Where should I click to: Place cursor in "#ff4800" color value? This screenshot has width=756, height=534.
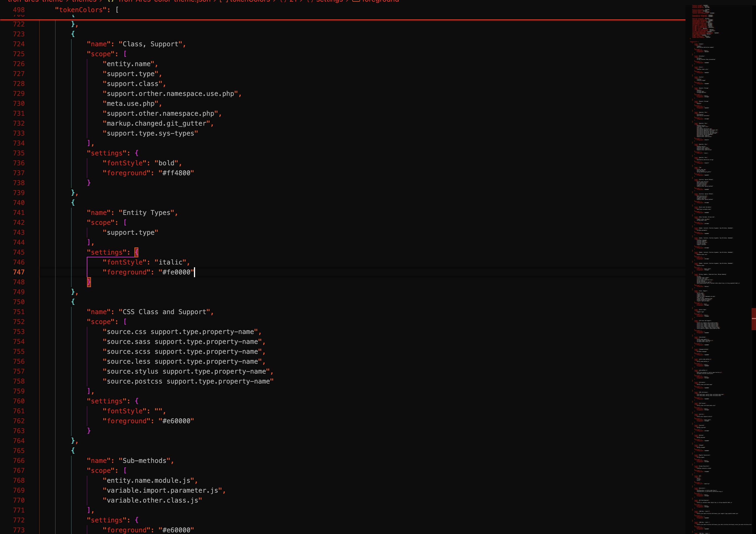(x=176, y=173)
